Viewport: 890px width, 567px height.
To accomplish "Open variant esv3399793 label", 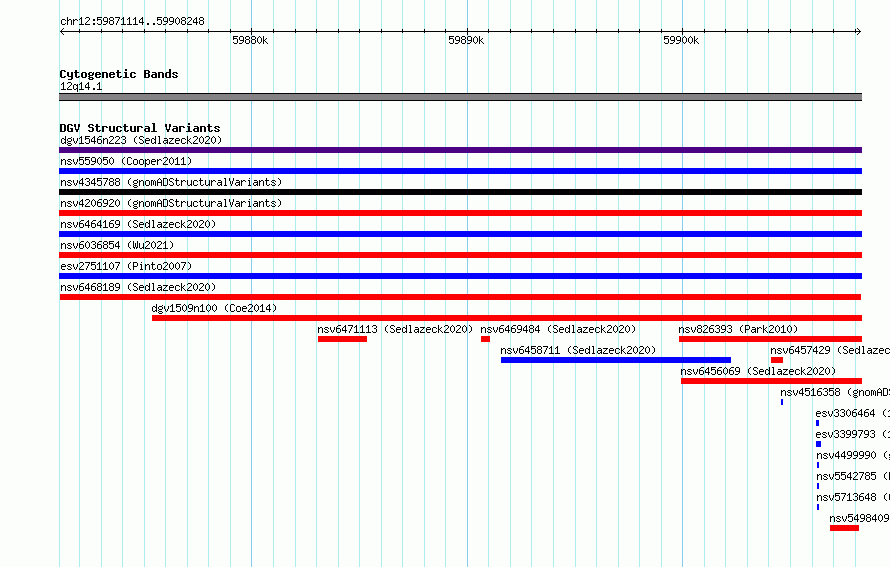I will (x=853, y=434).
